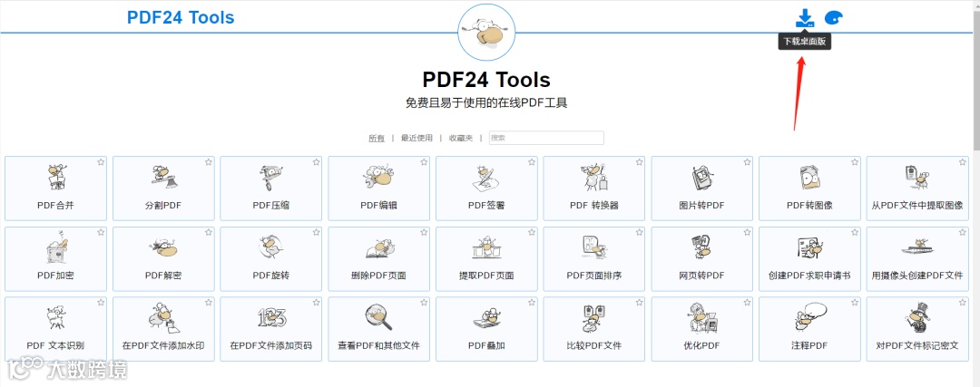Open the PDF解密 tool tile

(163, 259)
